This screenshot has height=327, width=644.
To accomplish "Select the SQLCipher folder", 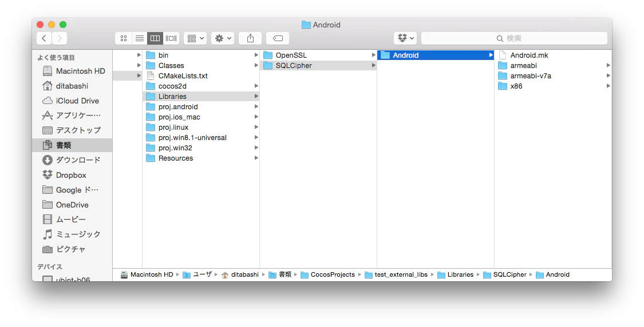I will coord(318,65).
